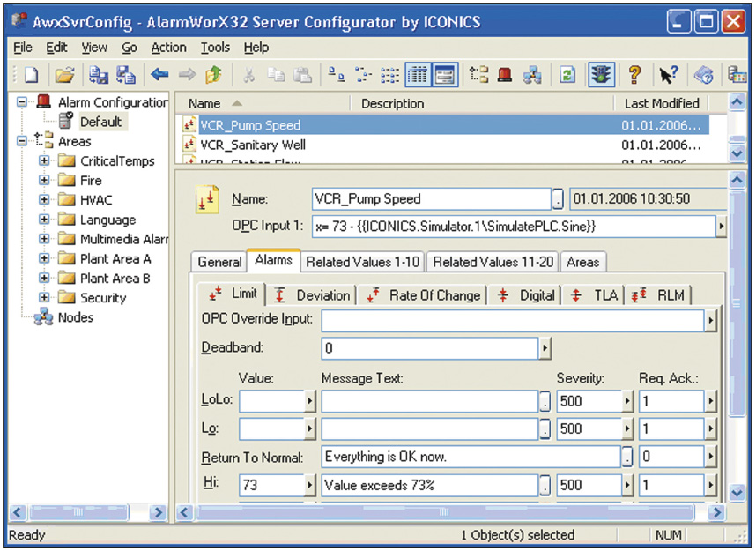Go up one level with the folder arrow icon

pyautogui.click(x=214, y=75)
